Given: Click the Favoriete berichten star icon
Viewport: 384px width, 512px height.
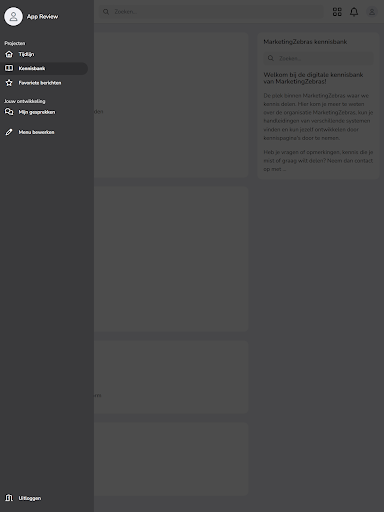Looking at the screenshot, I should tap(9, 83).
